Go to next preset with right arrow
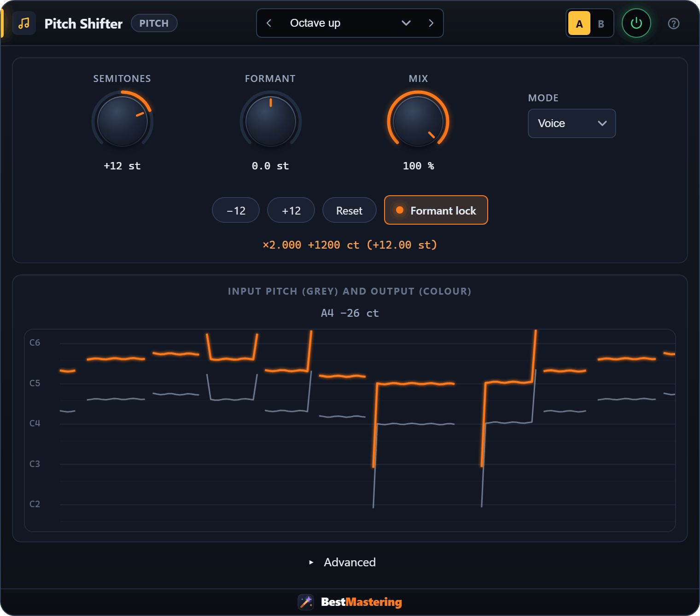 (431, 23)
